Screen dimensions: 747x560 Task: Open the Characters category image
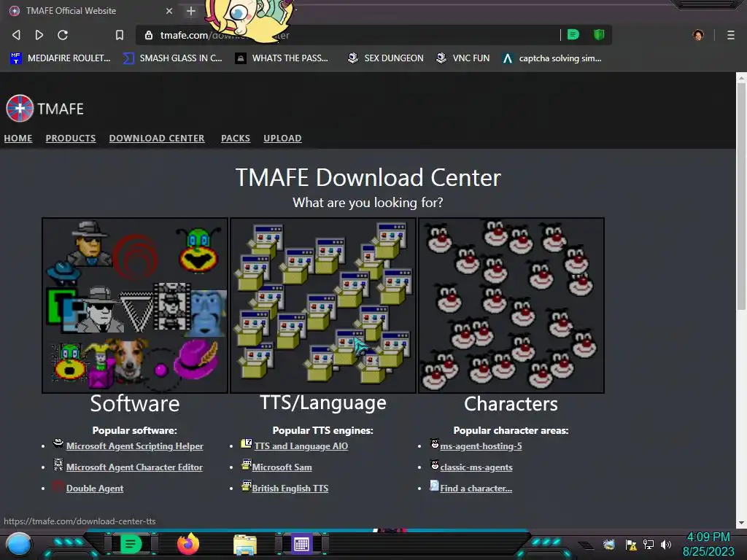[x=511, y=306]
